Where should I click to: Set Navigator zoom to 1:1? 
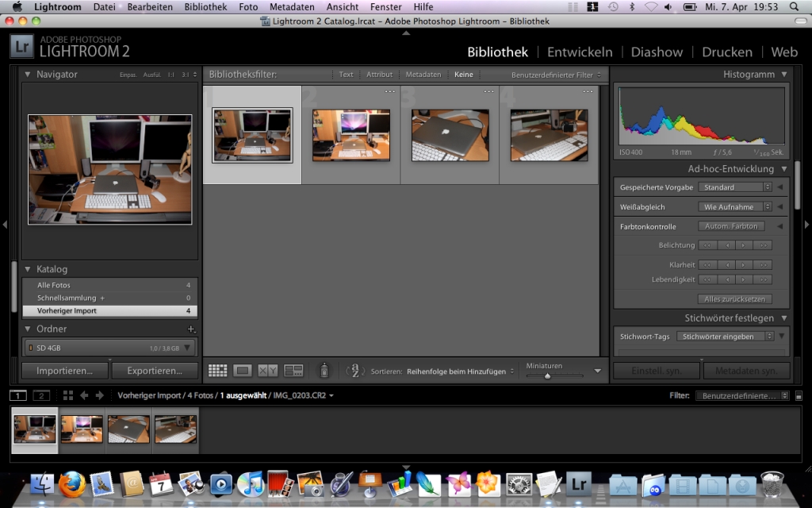[171, 75]
